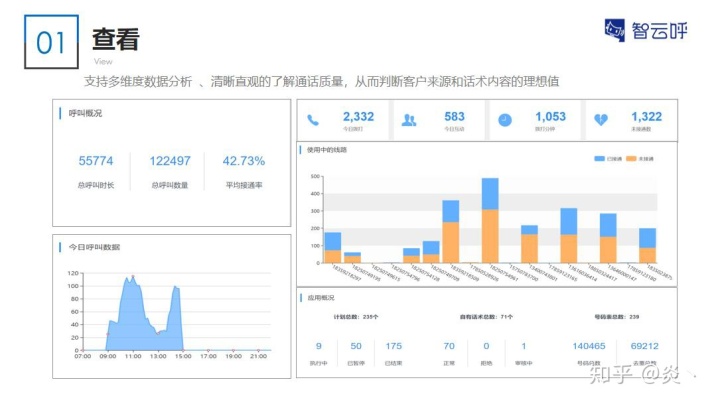Click the 120 y-axis label on area chart
720x404 pixels.
(73, 273)
